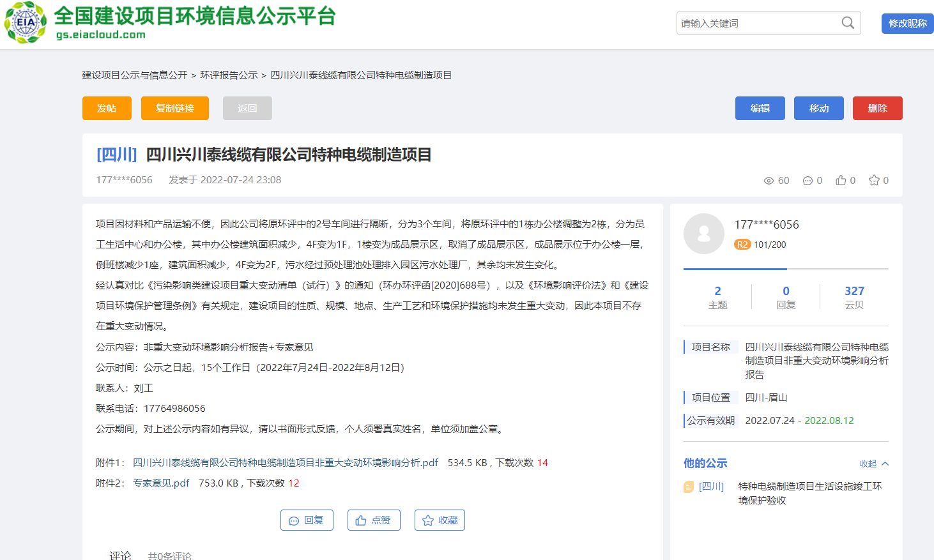This screenshot has width=934, height=560.
Task: Click the search magnifier icon
Action: (x=848, y=23)
